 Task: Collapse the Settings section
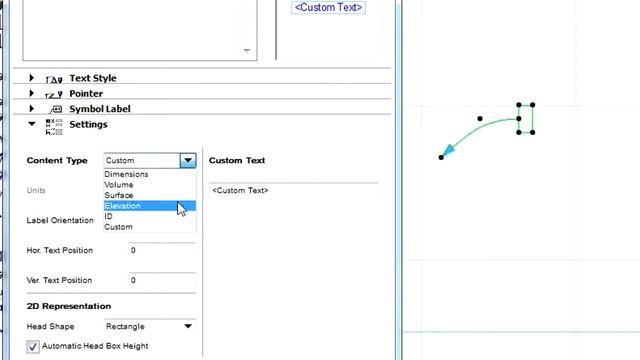point(31,124)
